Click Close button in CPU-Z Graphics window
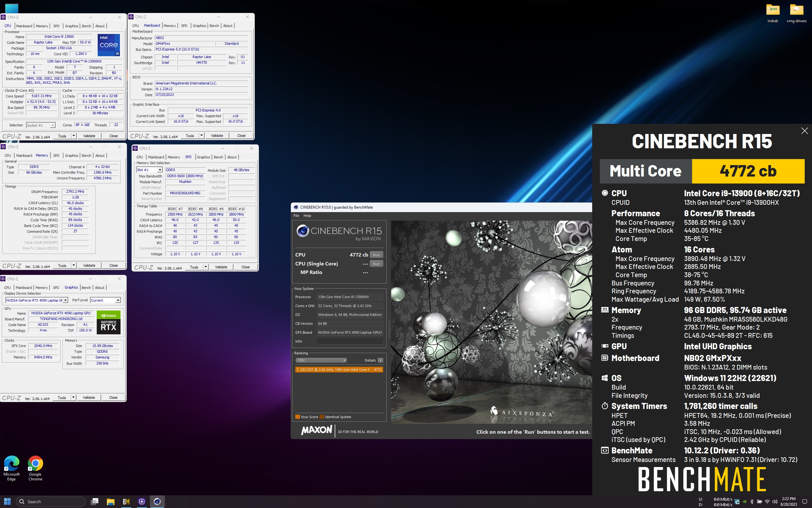The image size is (812, 508). [x=113, y=397]
